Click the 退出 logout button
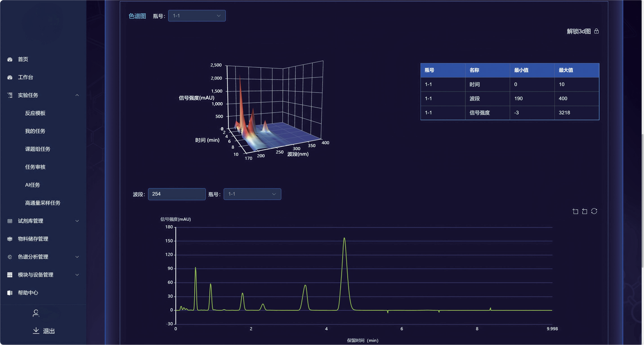This screenshot has width=644, height=345. tap(44, 331)
